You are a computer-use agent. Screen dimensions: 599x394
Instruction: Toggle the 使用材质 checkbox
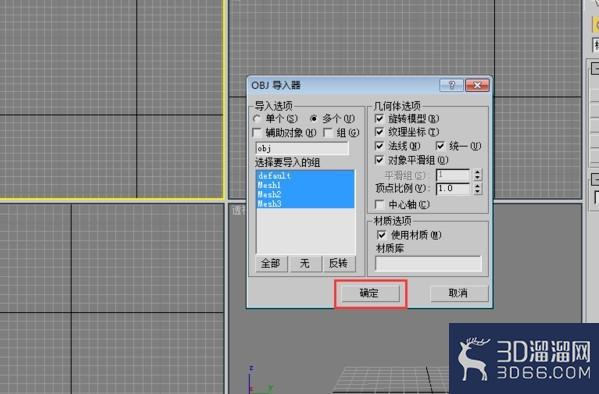coord(381,235)
